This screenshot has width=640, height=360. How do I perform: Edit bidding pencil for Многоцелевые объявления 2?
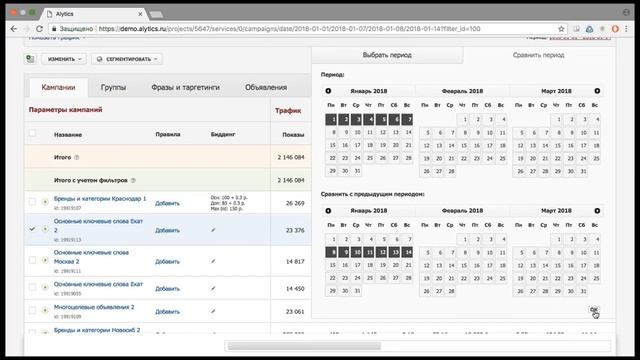[213, 311]
